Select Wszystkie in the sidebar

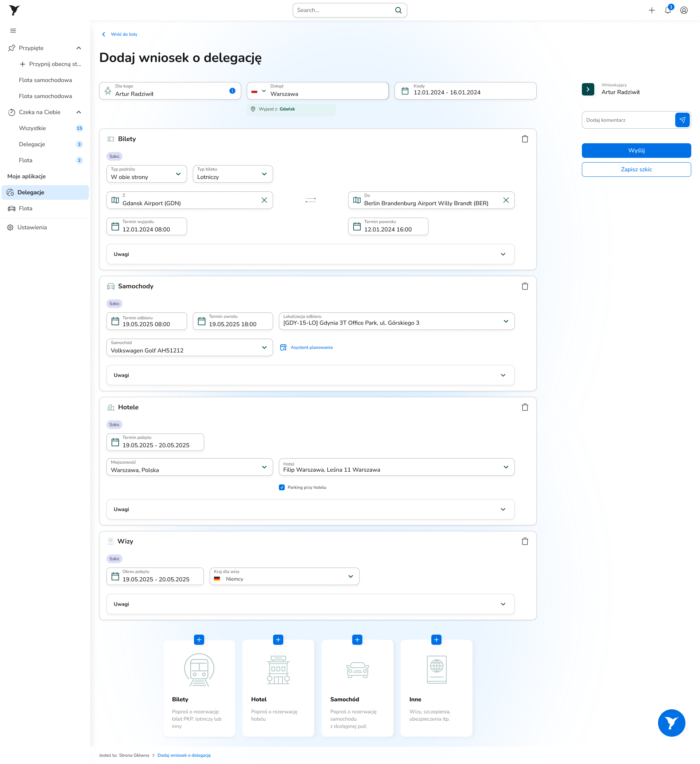[x=46, y=128]
